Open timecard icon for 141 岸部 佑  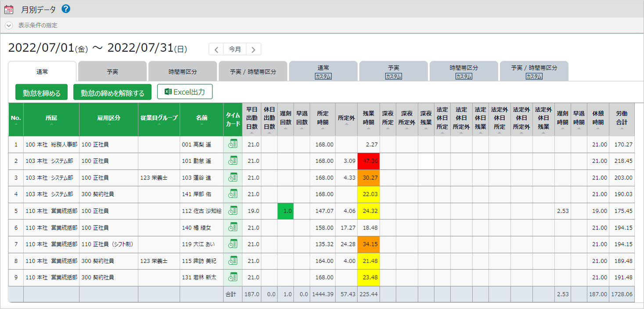coord(233,194)
